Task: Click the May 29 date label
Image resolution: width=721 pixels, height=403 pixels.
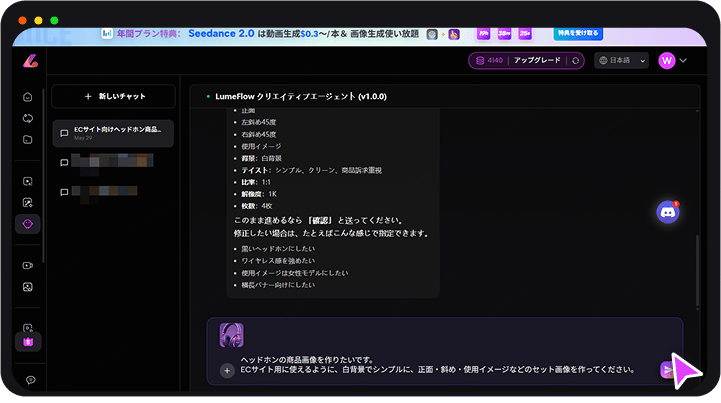Action: pyautogui.click(x=83, y=138)
